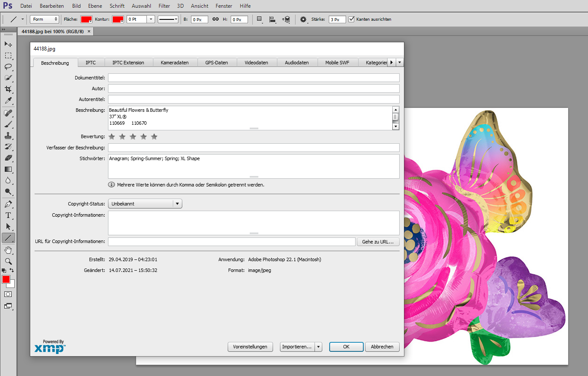Select the Crop tool

click(8, 89)
